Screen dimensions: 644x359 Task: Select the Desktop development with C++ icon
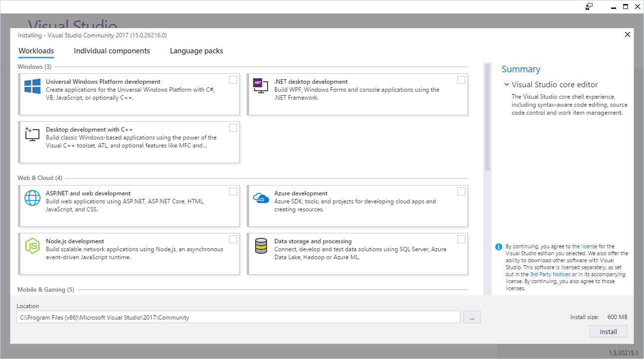[x=32, y=134]
